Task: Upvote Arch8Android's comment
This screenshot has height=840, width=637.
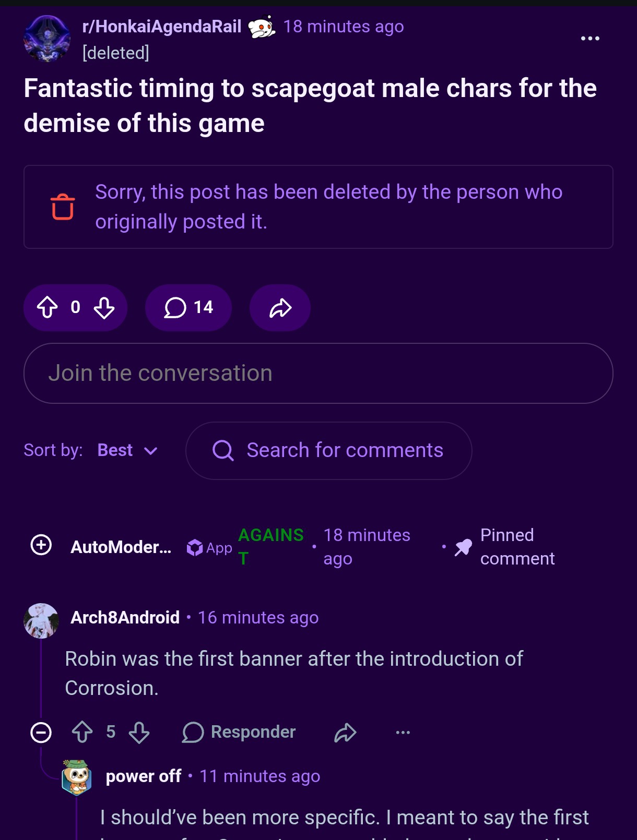Action: pos(82,732)
